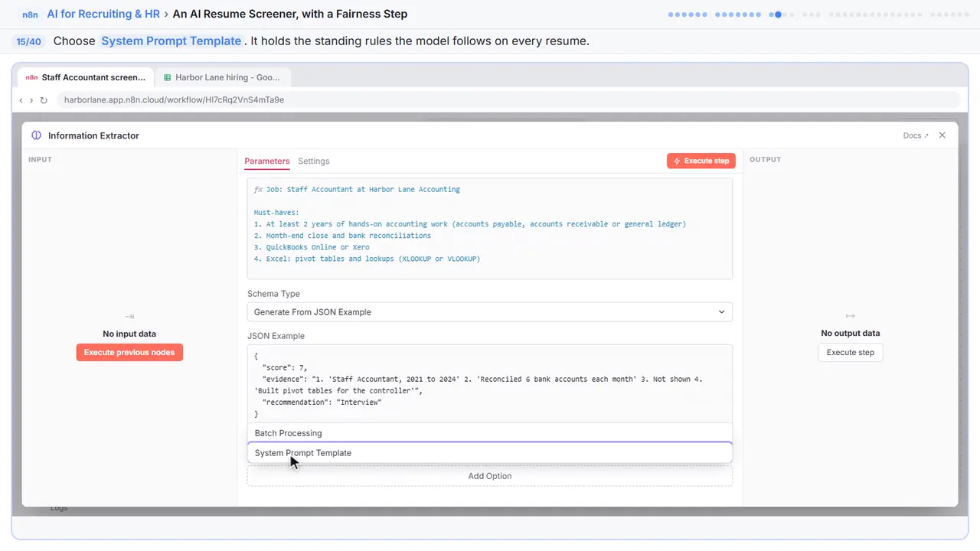Click the browser forward arrow icon

click(x=31, y=100)
